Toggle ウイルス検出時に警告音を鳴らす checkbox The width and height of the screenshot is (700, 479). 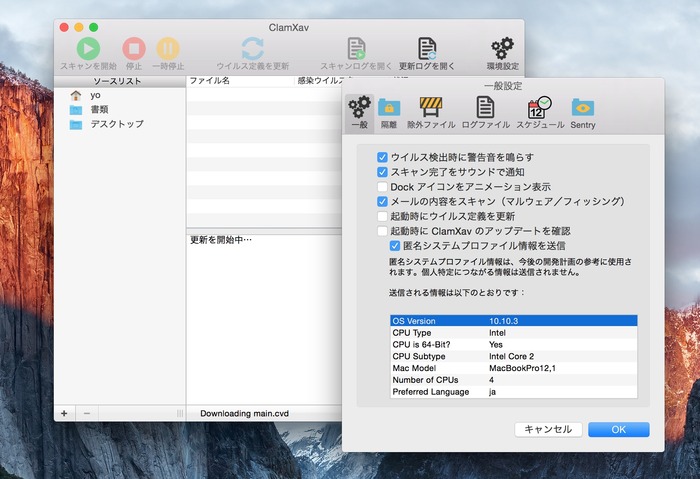pos(382,157)
